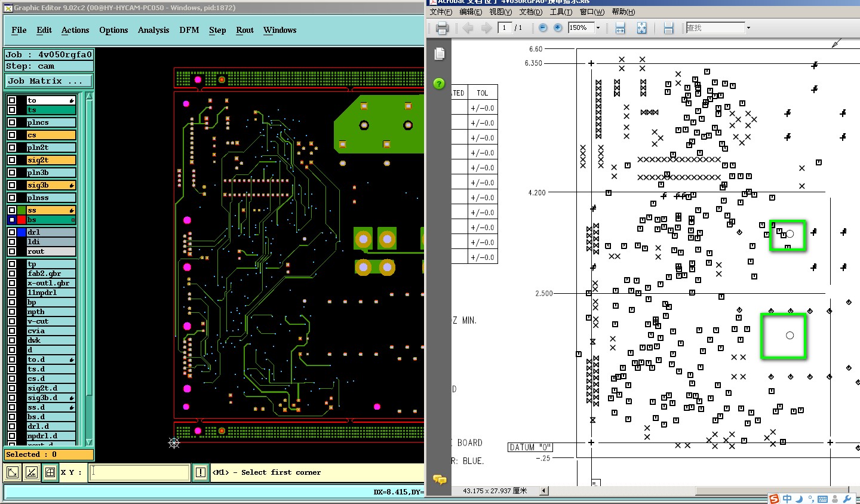The image size is (860, 504).
Task: Toggle checkbox for layer 'to'
Action: [x=12, y=100]
